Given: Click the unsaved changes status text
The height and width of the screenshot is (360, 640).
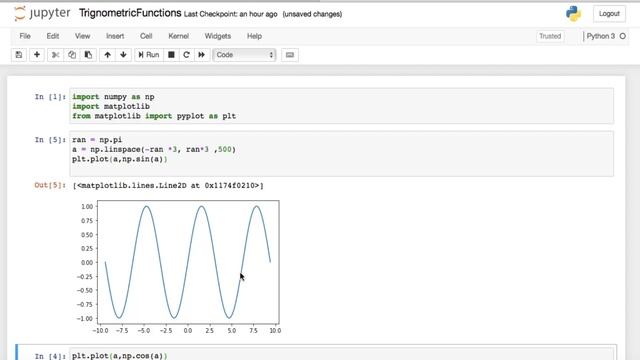Looking at the screenshot, I should click(x=312, y=14).
